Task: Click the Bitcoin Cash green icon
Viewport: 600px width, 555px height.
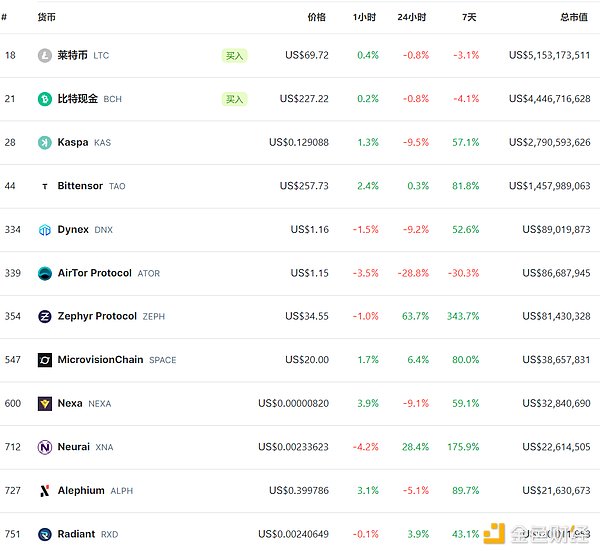Action: click(45, 99)
